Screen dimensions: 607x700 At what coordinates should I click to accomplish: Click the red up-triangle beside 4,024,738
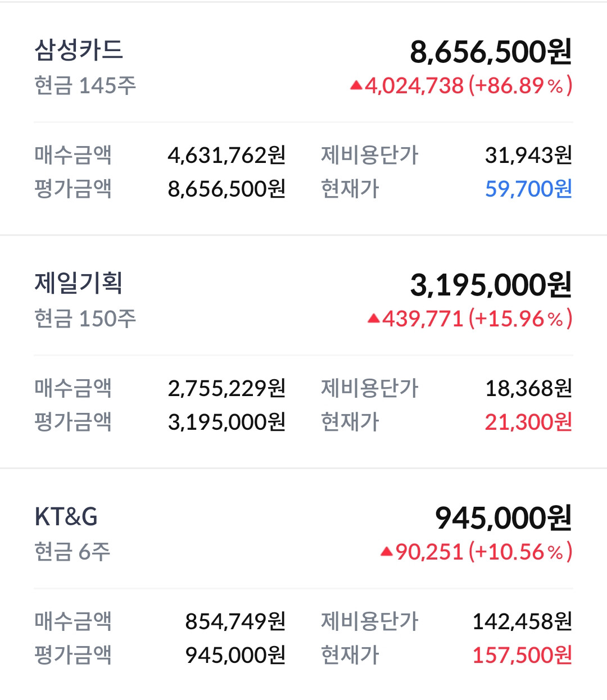(356, 85)
